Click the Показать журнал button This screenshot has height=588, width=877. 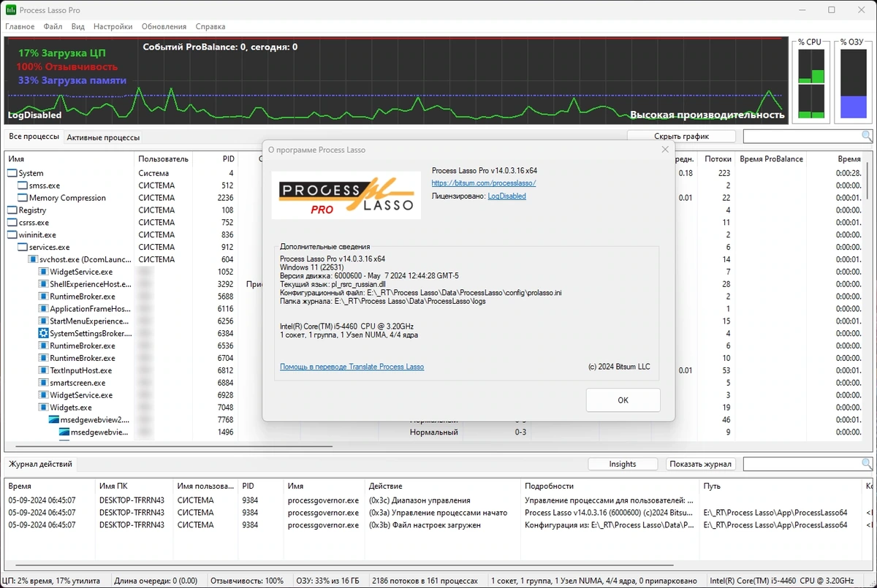click(x=701, y=464)
